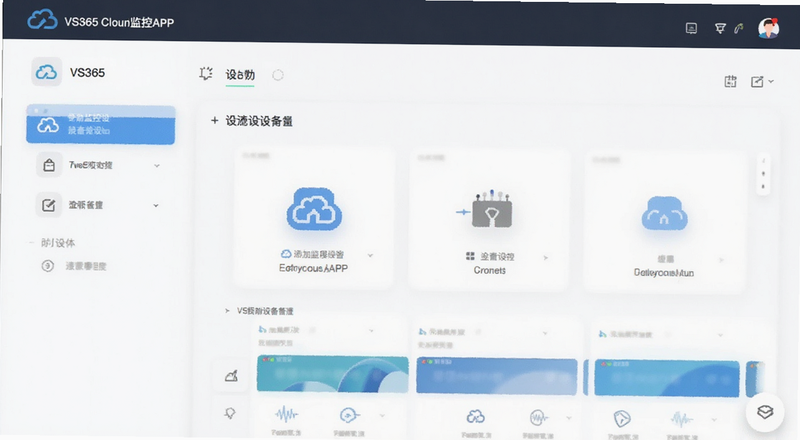This screenshot has height=440, width=800.
Task: Click the shopping bag sidebar icon
Action: tap(49, 165)
